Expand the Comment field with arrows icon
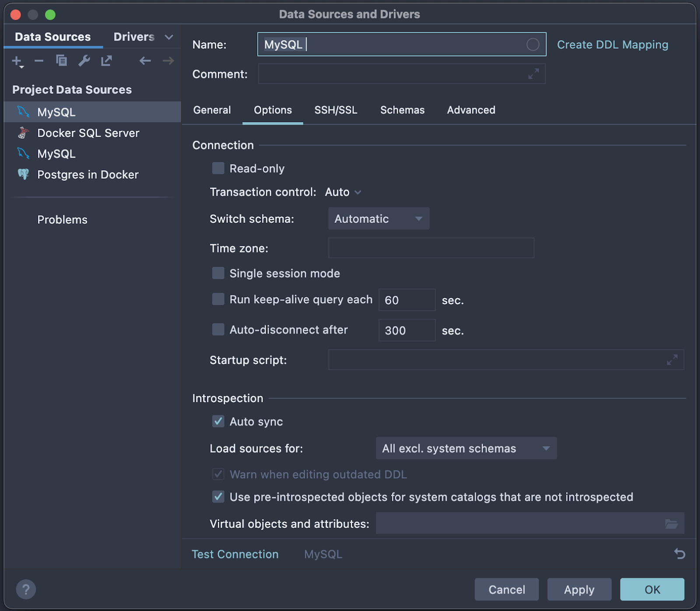700x611 pixels. (533, 74)
